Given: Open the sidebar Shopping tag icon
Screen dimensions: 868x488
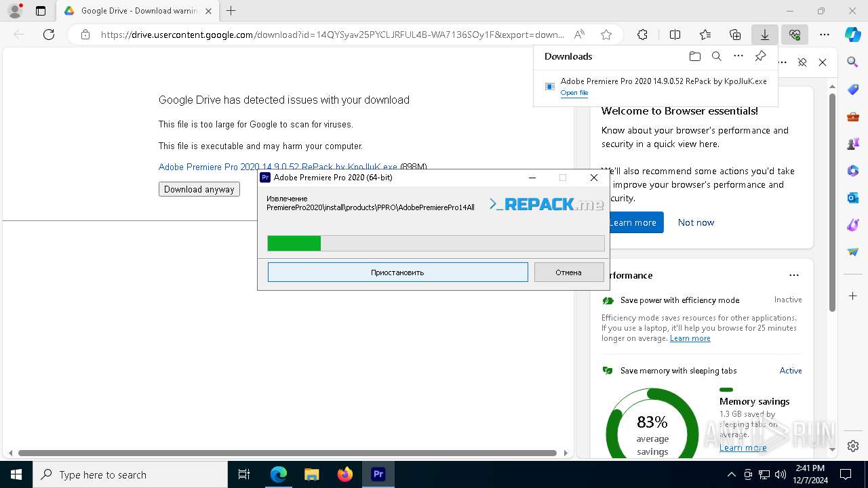Looking at the screenshot, I should 853,89.
